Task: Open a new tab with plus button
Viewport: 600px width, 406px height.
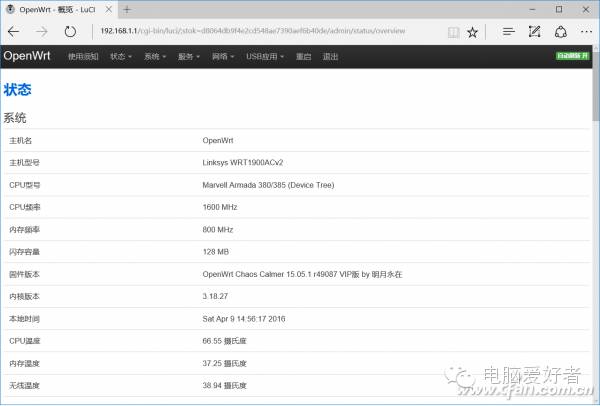Action: click(x=127, y=10)
